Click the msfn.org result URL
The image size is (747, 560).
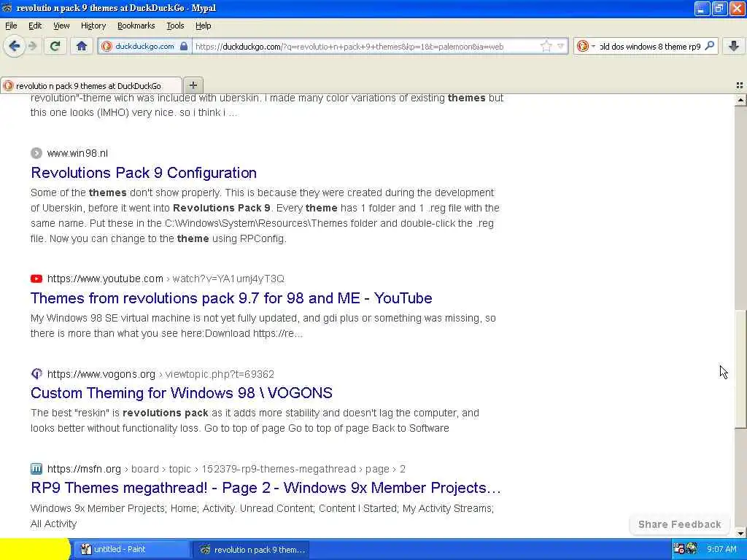(x=226, y=469)
